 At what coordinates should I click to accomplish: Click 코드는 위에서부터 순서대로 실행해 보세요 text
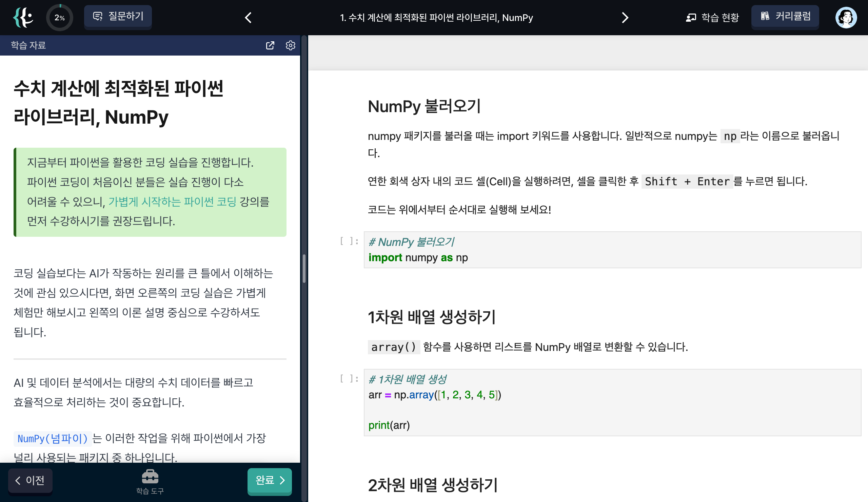[459, 210]
